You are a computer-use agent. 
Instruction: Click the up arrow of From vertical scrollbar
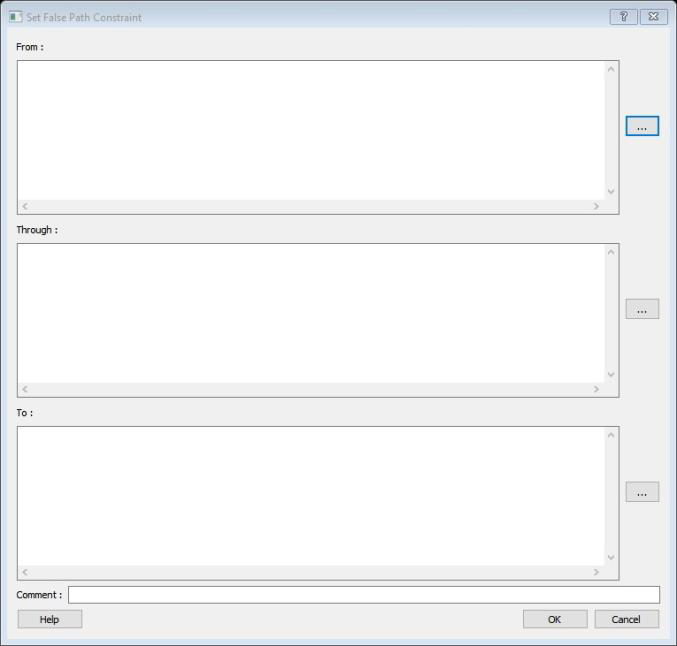click(611, 69)
